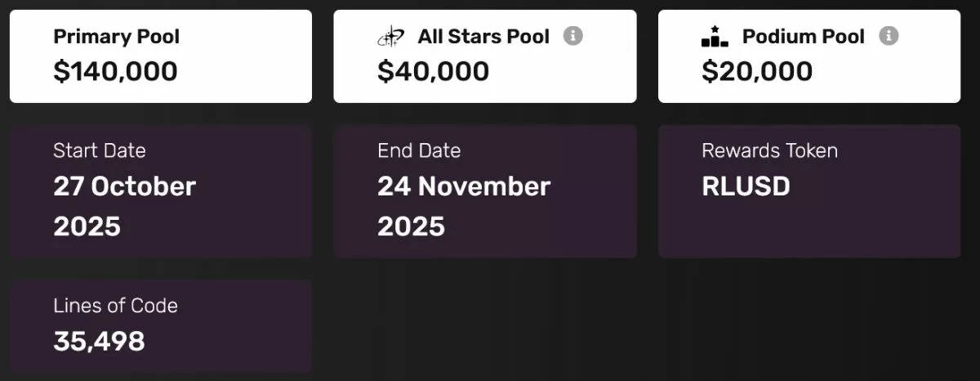Click the 35,498 lines count

tap(99, 341)
